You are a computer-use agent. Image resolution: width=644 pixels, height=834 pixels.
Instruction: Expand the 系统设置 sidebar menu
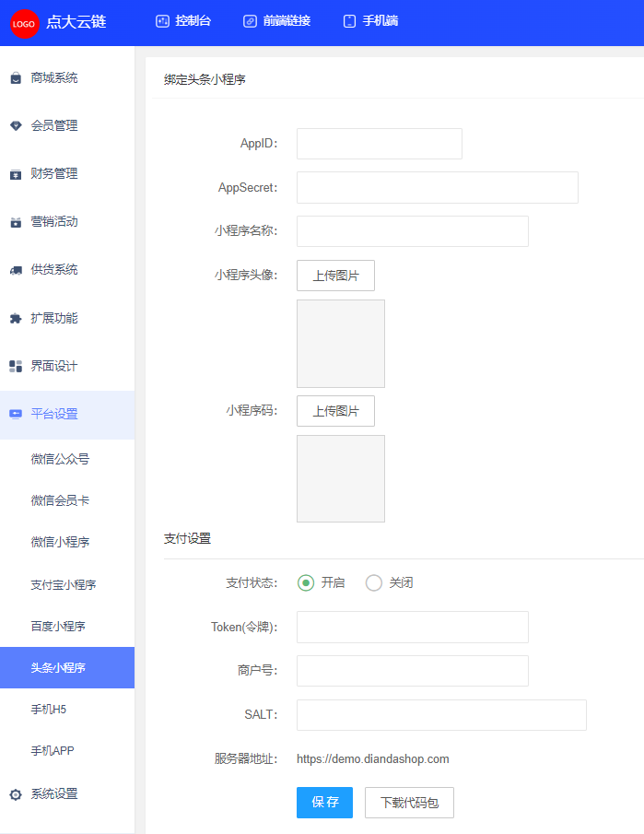67,794
